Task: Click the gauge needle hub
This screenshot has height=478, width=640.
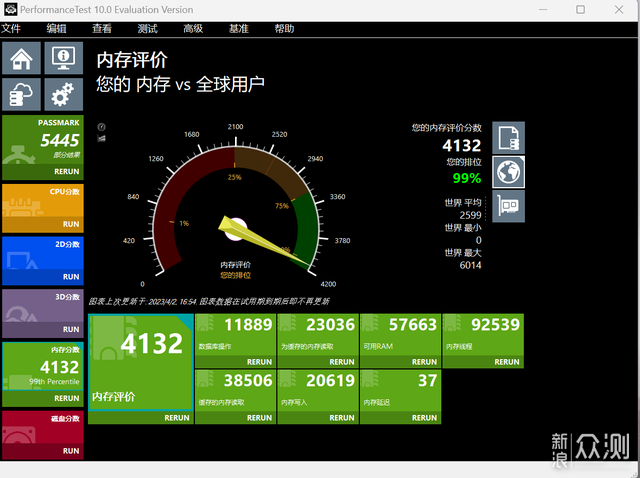Action: 236,229
